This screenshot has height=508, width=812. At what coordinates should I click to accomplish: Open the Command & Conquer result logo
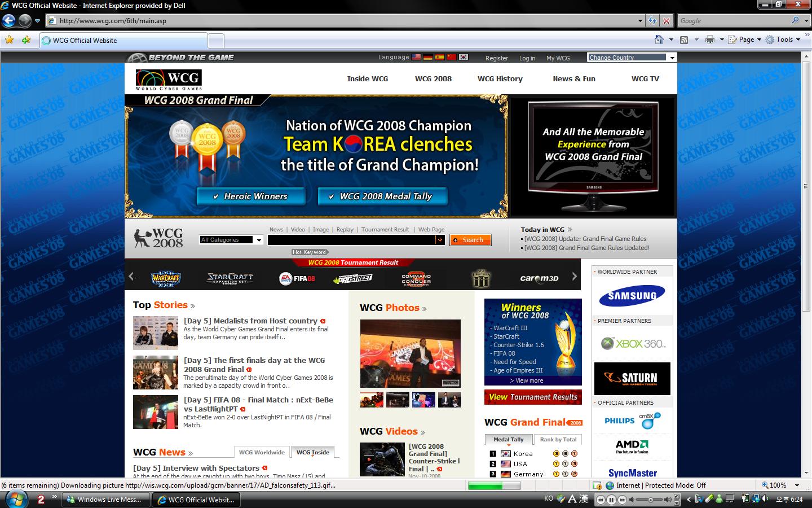pyautogui.click(x=416, y=278)
